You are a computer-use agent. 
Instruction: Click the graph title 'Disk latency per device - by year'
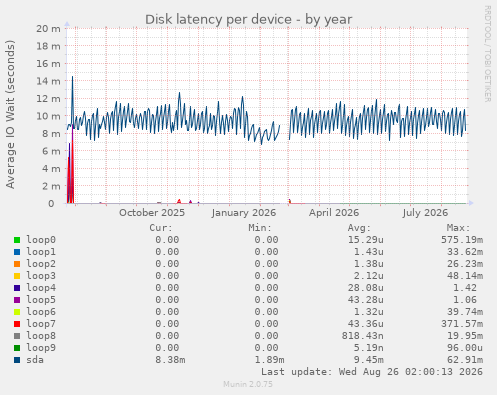(248, 19)
